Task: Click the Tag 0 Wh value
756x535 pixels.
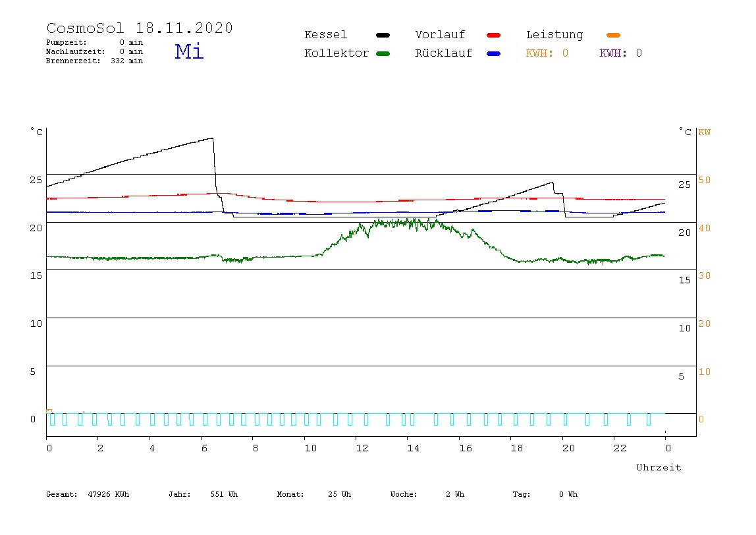Action: click(x=545, y=494)
